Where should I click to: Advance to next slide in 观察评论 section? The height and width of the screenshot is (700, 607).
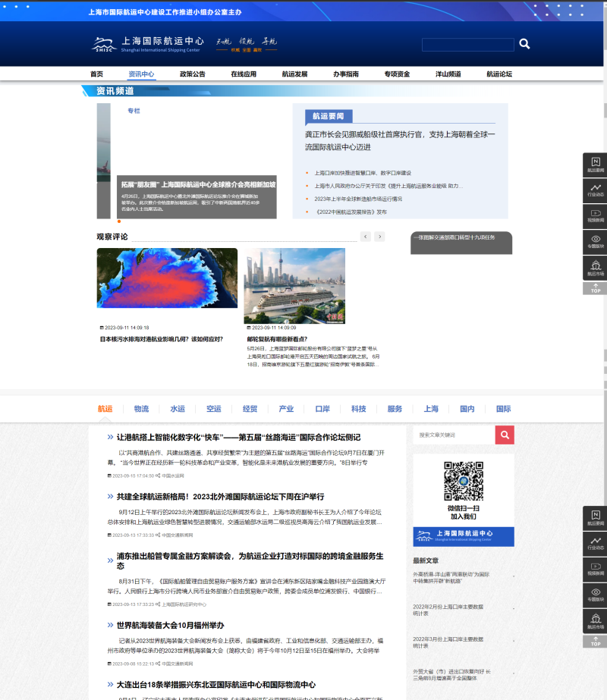(379, 237)
